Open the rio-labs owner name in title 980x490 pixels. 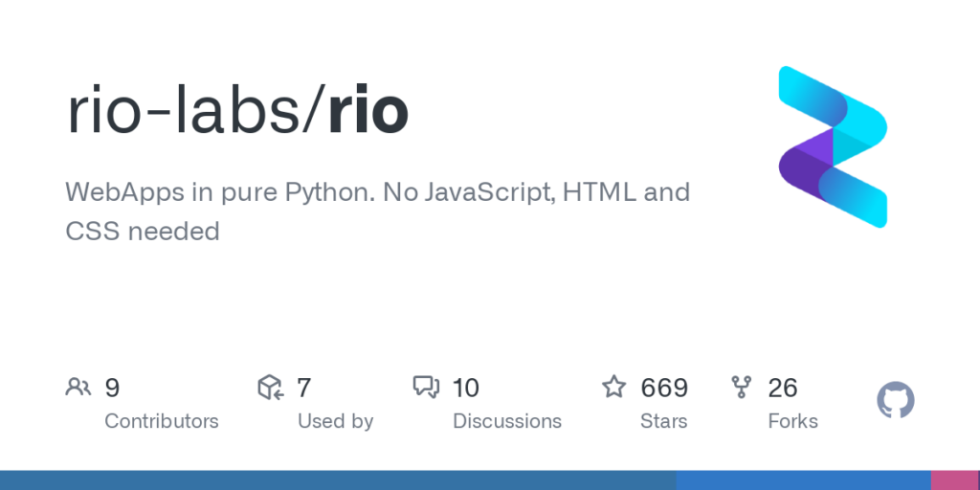pyautogui.click(x=189, y=113)
